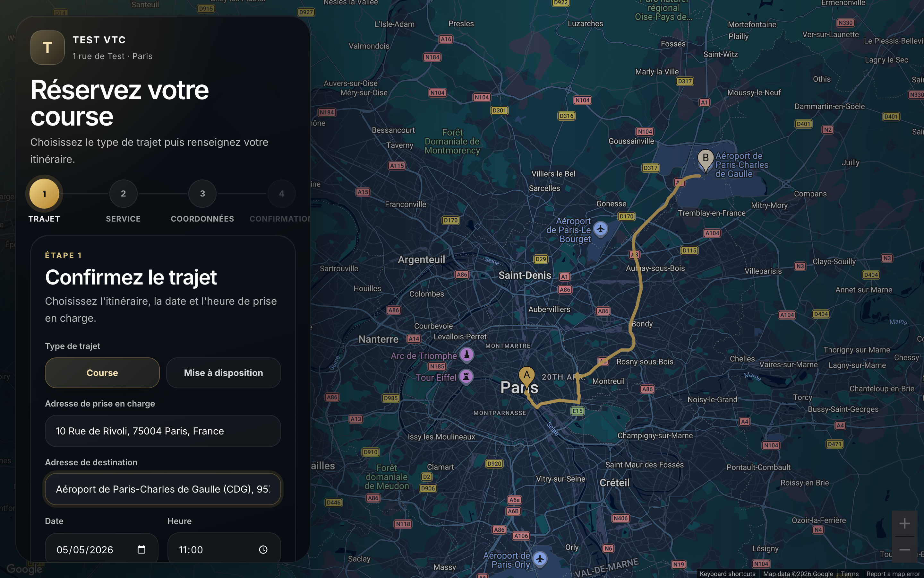Click the Forêt Domaniale de Montmorency label
Image resolution: width=924 pixels, height=578 pixels.
tap(452, 141)
